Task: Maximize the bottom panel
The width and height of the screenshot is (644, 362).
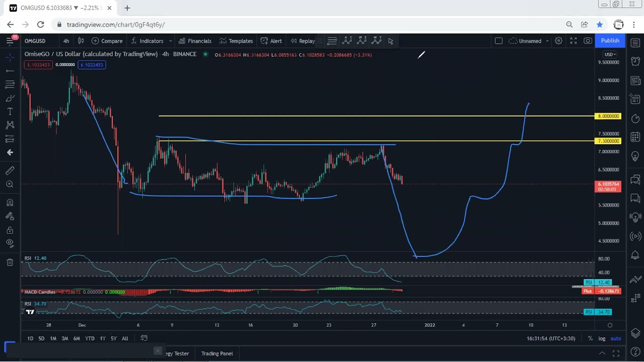Action: [616, 353]
